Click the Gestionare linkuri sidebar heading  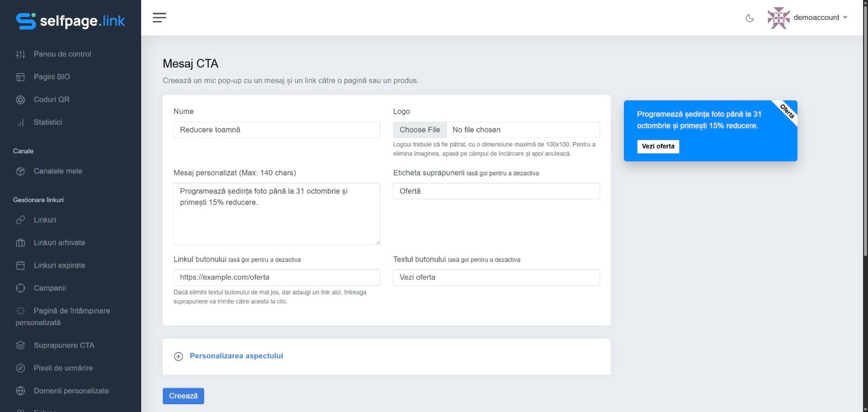point(38,200)
